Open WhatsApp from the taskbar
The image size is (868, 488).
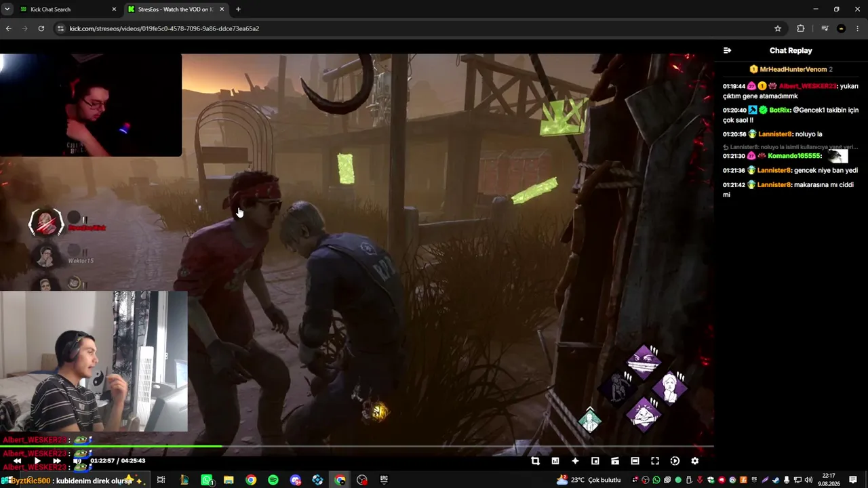208,481
